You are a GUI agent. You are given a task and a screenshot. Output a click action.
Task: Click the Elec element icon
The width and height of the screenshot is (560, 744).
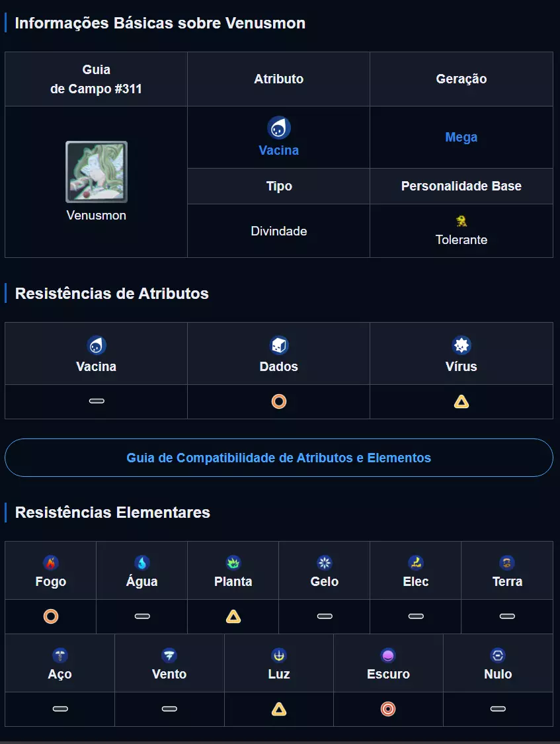click(x=416, y=563)
